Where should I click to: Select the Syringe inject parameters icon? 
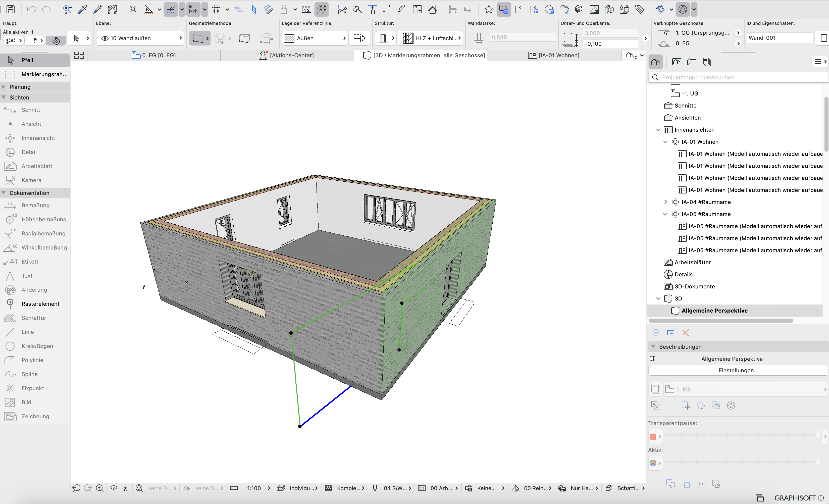click(x=97, y=9)
